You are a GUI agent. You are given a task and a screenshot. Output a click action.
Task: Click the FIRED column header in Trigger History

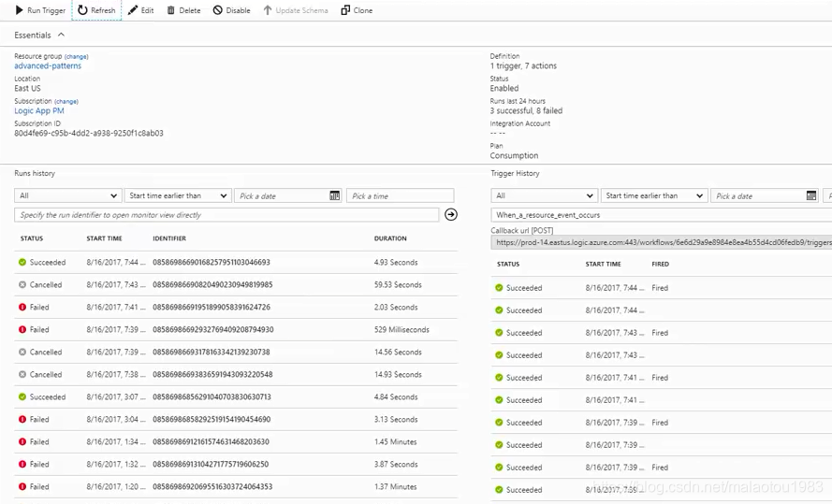pyautogui.click(x=661, y=264)
